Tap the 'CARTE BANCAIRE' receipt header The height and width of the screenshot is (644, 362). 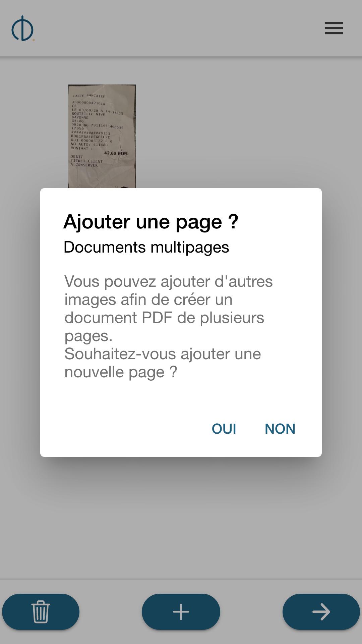[89, 96]
